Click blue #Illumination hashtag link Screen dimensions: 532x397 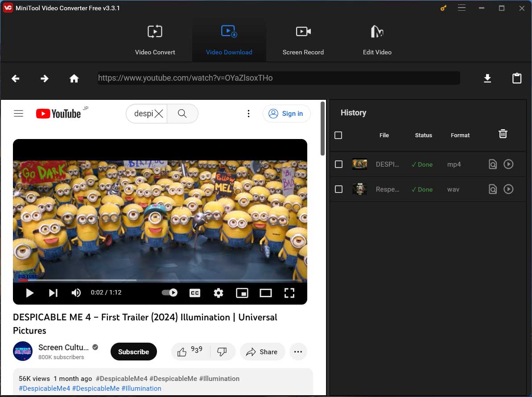141,389
